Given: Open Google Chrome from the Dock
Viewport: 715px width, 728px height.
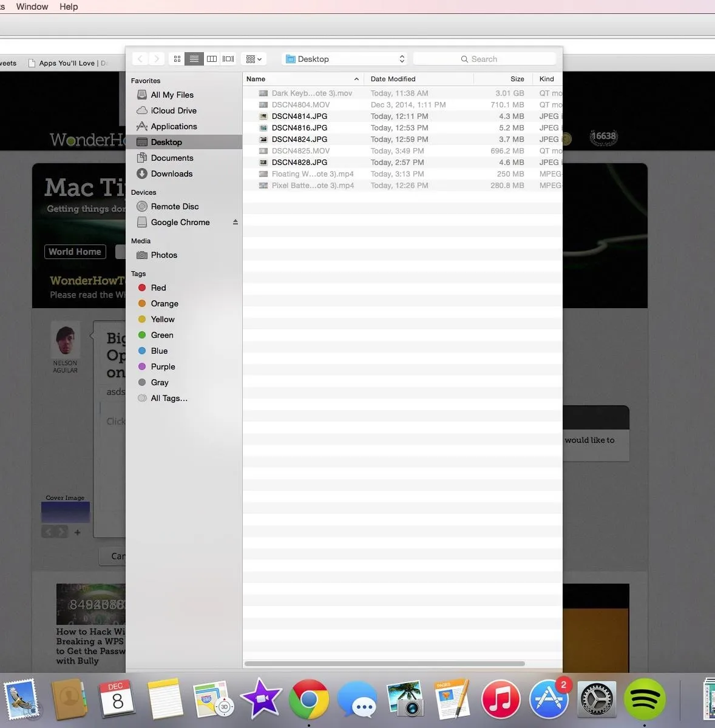Looking at the screenshot, I should coord(309,699).
